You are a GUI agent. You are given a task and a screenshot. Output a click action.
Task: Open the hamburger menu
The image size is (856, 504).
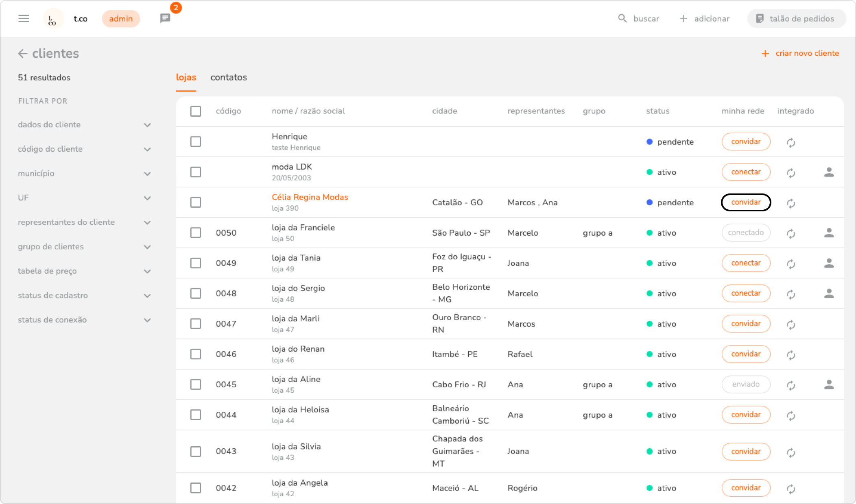24,19
